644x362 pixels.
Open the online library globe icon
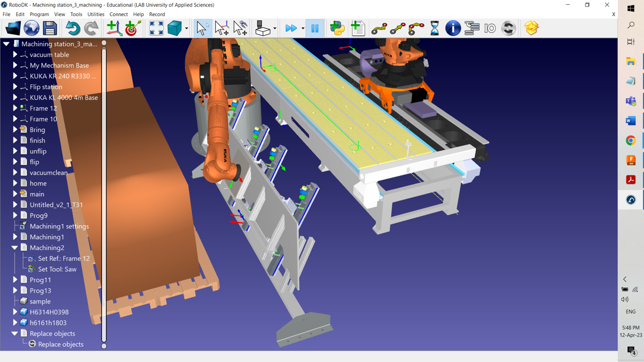click(31, 28)
